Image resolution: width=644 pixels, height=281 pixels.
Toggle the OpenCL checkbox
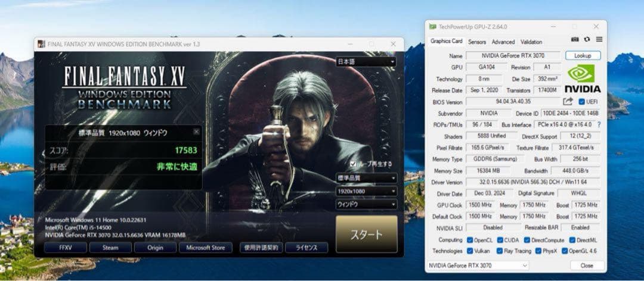coord(470,240)
